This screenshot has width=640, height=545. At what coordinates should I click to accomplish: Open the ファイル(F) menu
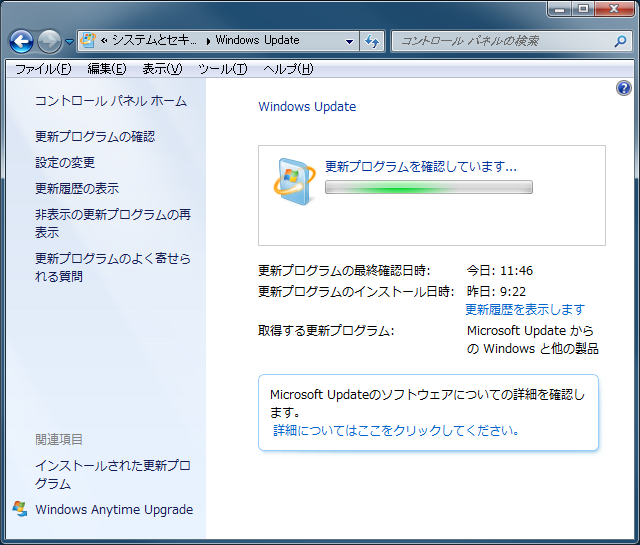coord(43,69)
